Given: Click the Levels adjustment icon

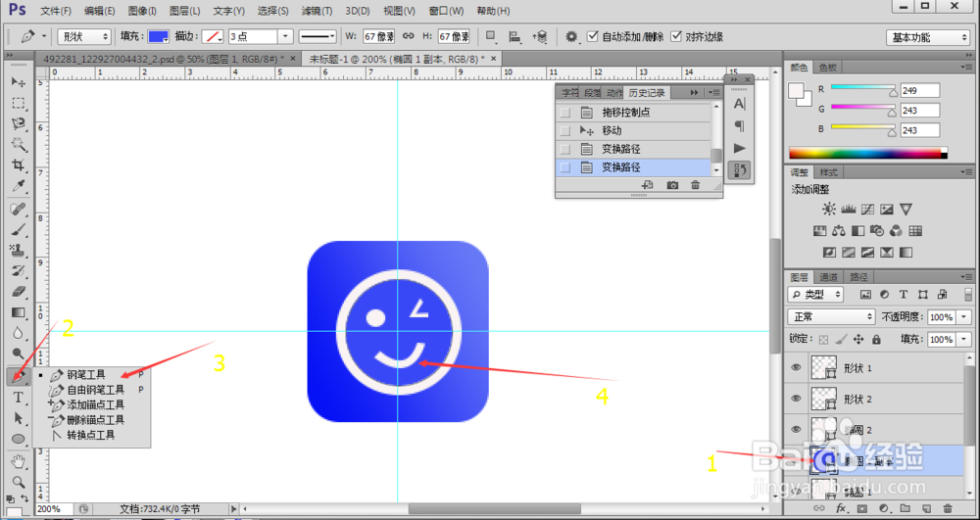Looking at the screenshot, I should point(848,210).
